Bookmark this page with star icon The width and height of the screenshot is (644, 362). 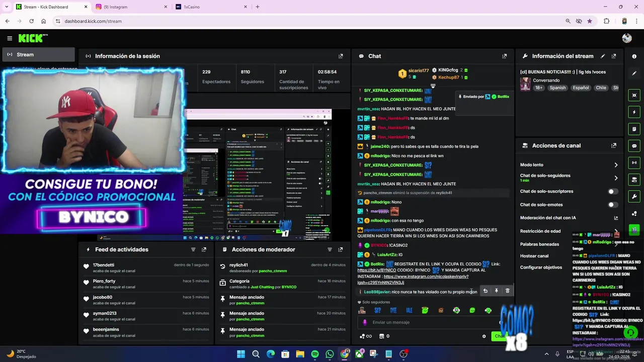coord(590,21)
